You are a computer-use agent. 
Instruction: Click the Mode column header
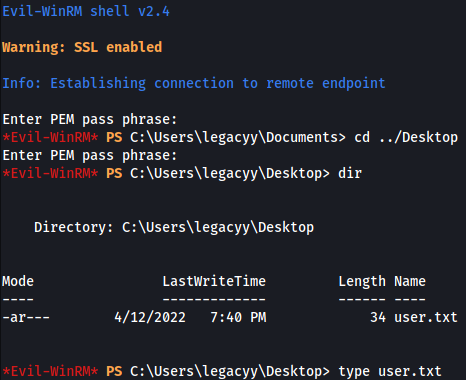pyautogui.click(x=18, y=281)
